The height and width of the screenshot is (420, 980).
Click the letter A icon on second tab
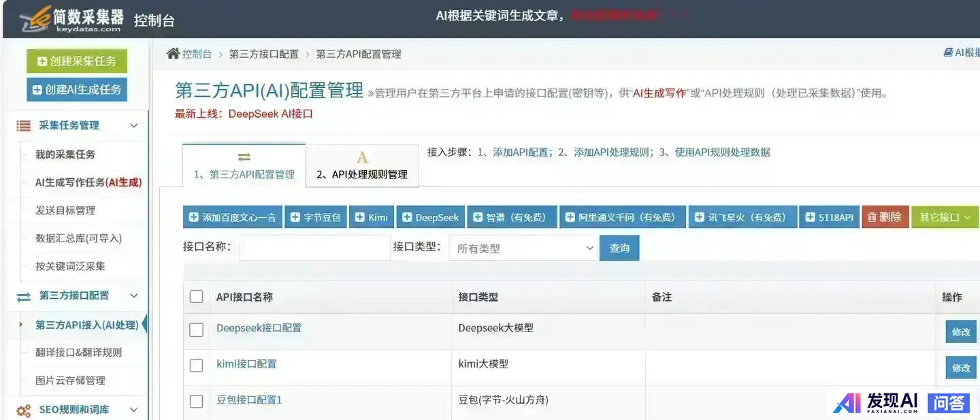point(362,158)
